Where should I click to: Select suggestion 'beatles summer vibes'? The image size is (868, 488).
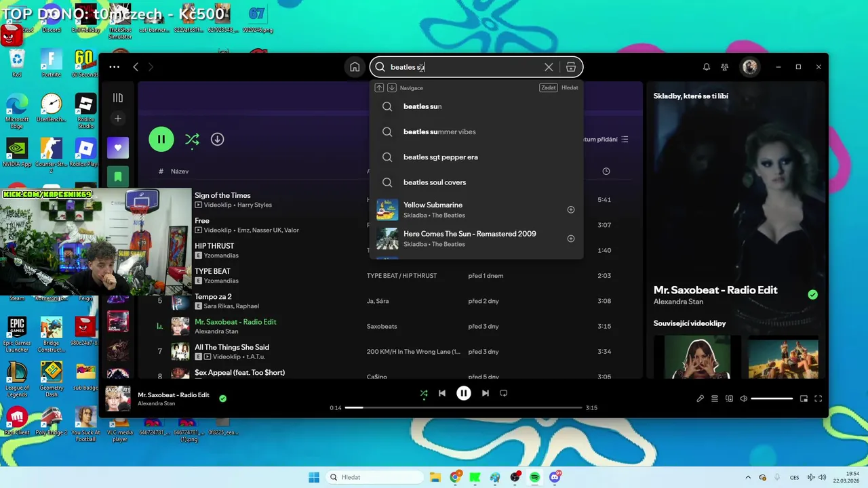[x=476, y=131]
